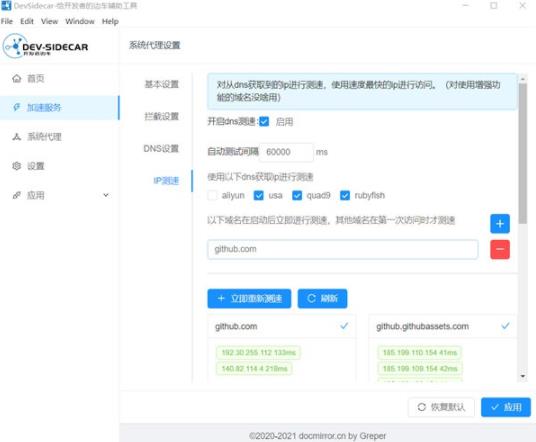536x442 pixels.
Task: Switch to the 基本设置 tab
Action: pyautogui.click(x=161, y=84)
